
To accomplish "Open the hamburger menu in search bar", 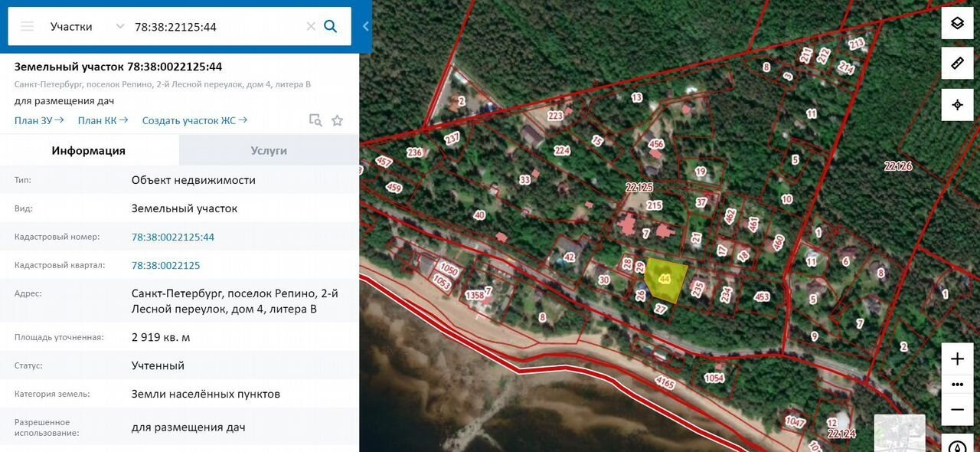I will click(x=28, y=26).
